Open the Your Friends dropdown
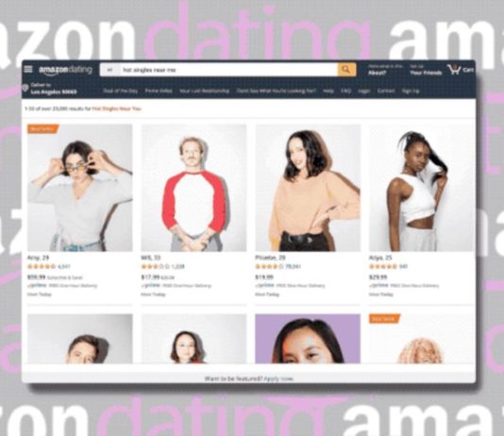Screen dimensions: 504x436 (x=426, y=70)
